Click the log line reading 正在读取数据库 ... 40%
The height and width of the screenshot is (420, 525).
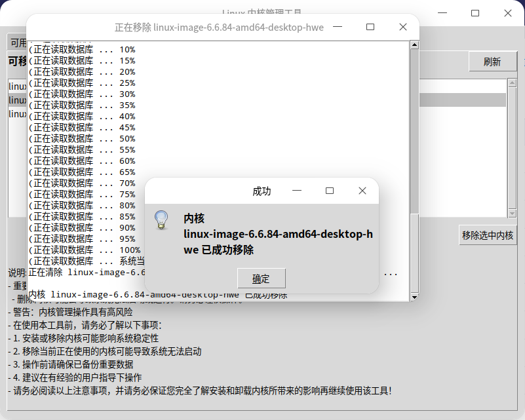point(82,117)
